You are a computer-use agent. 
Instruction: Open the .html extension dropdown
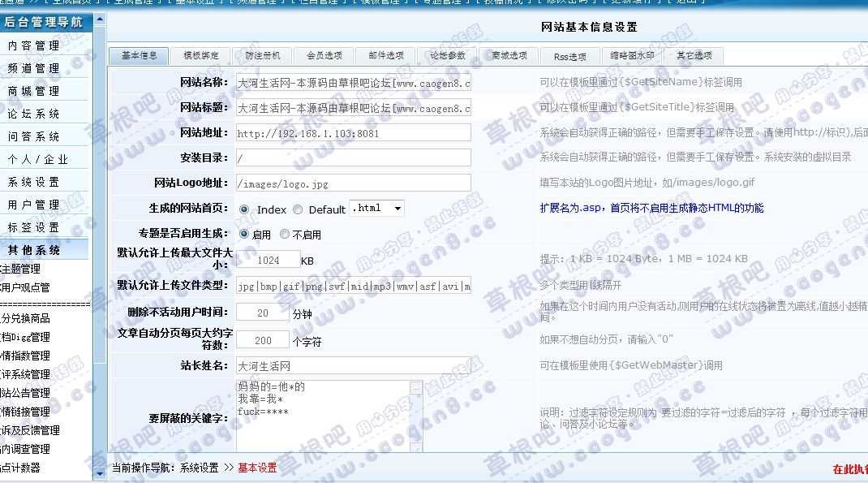(x=396, y=208)
